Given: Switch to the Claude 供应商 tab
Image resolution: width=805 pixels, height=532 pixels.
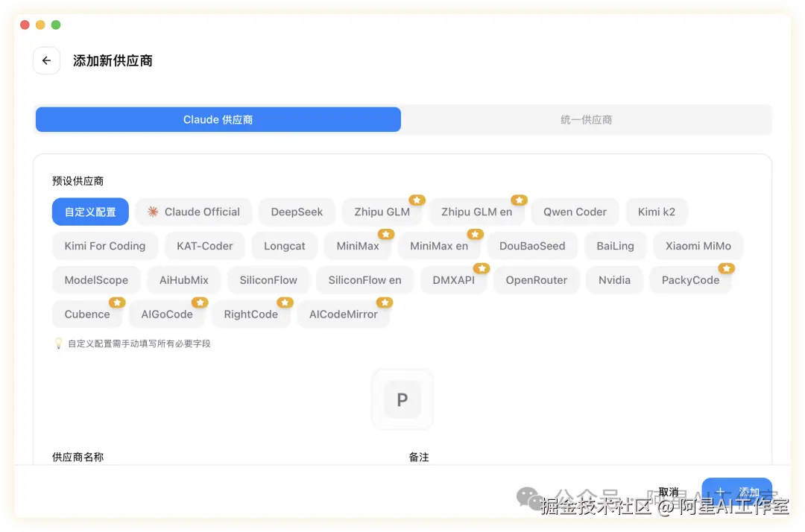Looking at the screenshot, I should click(218, 119).
